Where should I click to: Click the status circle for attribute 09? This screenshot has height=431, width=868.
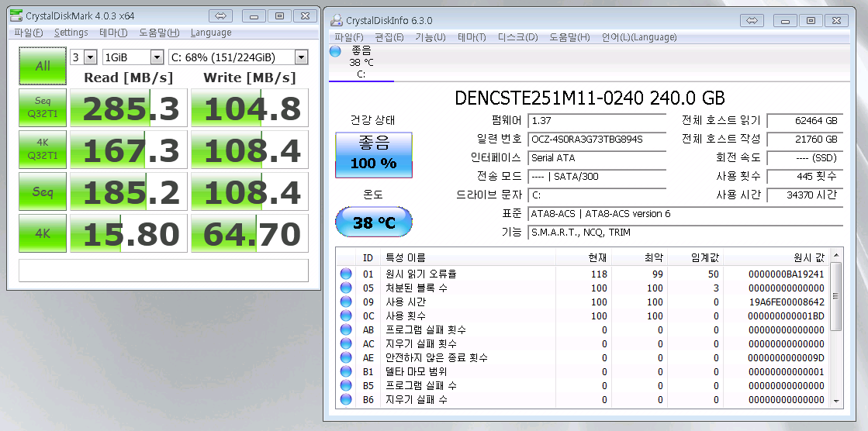coord(346,302)
